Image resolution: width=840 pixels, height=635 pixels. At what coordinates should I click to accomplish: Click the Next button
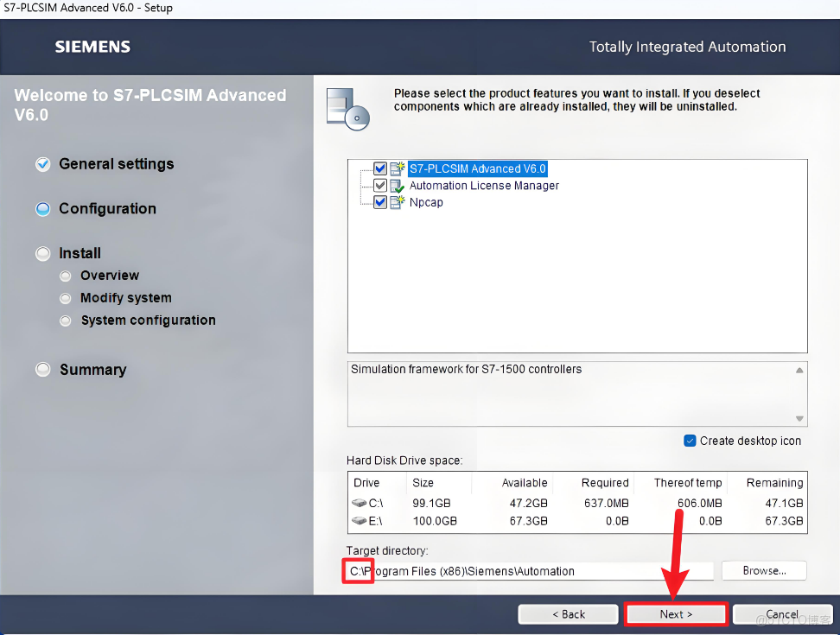click(x=676, y=614)
